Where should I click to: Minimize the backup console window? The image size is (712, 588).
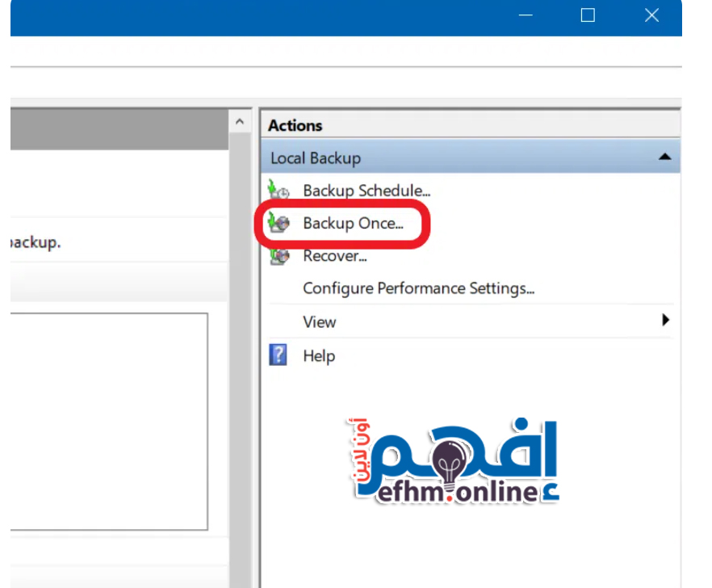[526, 15]
